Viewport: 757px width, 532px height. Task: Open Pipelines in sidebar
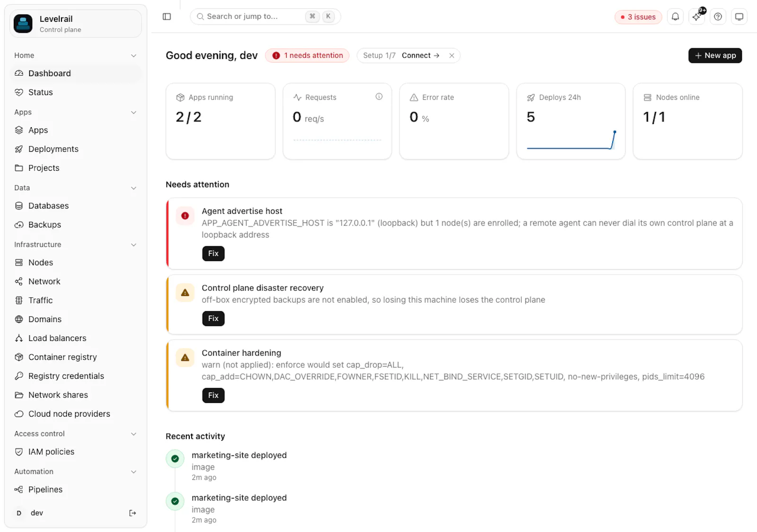[76, 489]
